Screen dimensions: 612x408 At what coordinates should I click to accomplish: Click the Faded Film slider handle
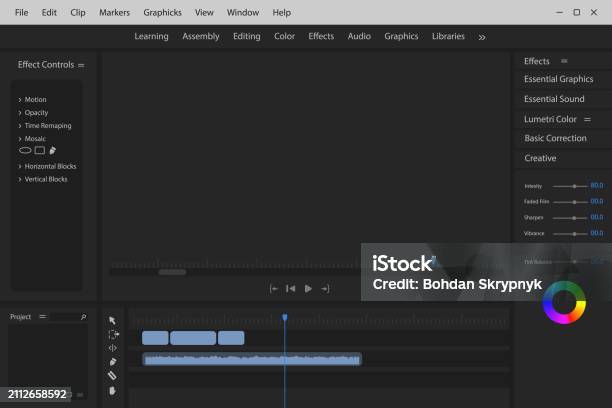click(x=574, y=202)
